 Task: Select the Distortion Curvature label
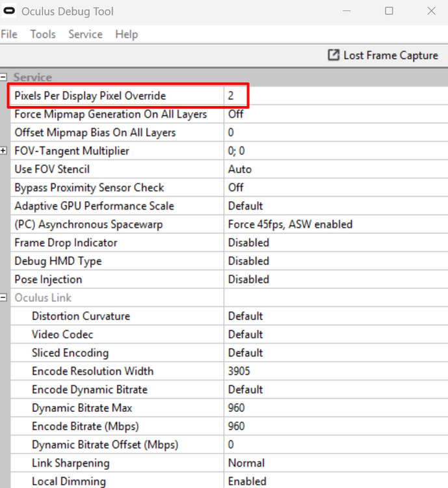(x=81, y=316)
